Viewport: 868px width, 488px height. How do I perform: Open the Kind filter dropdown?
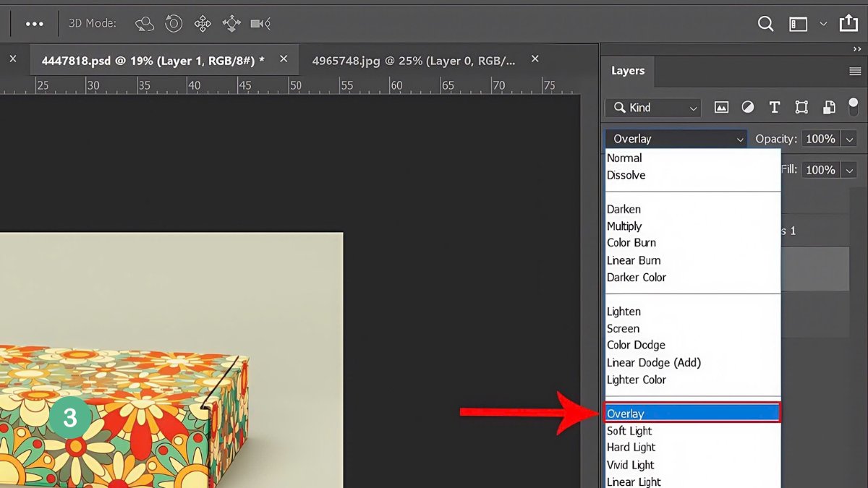[651, 107]
